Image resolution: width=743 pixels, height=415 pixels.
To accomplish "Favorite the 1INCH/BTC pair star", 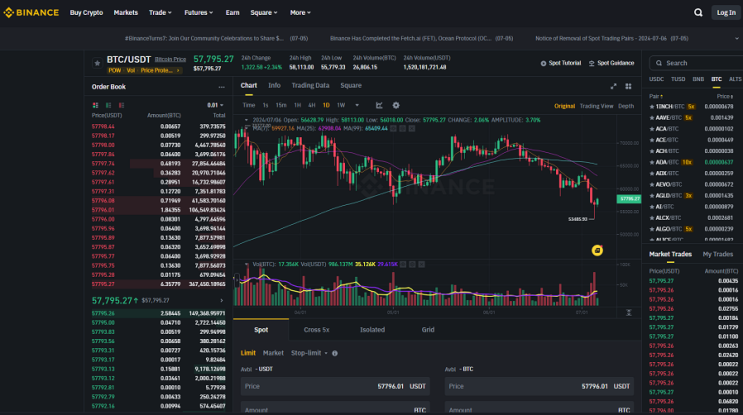I will pos(652,107).
